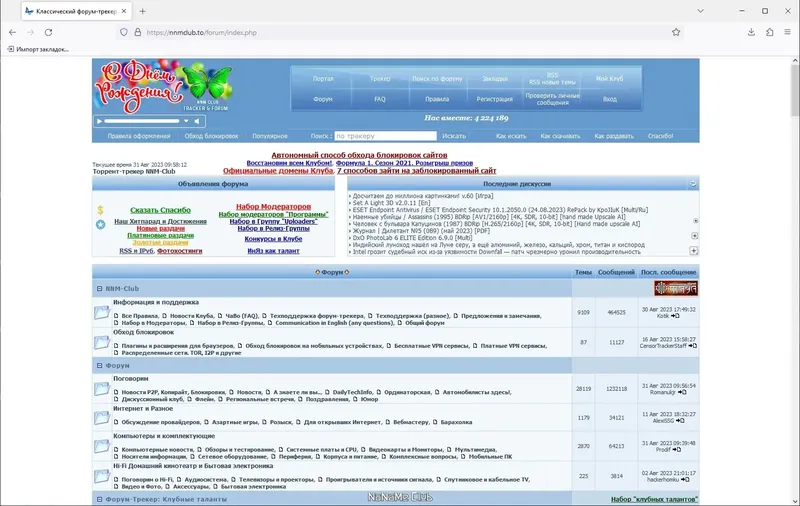The width and height of the screenshot is (800, 506).
Task: Click the yellow dollar sign icon
Action: [101, 210]
